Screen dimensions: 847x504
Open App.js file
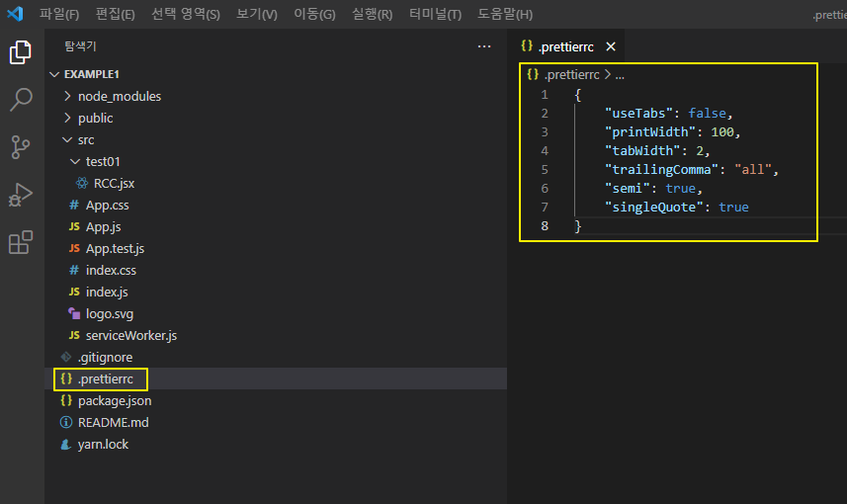click(x=276, y=227)
